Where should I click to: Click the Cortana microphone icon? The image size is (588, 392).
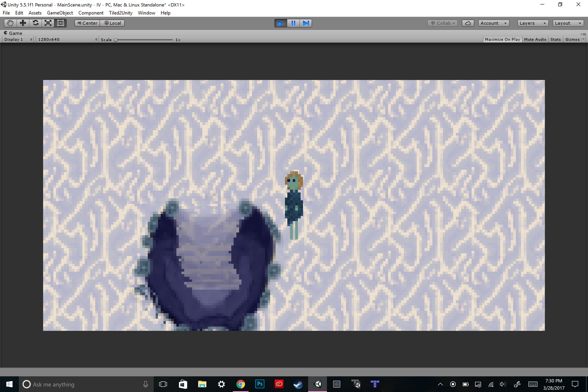[x=145, y=384]
